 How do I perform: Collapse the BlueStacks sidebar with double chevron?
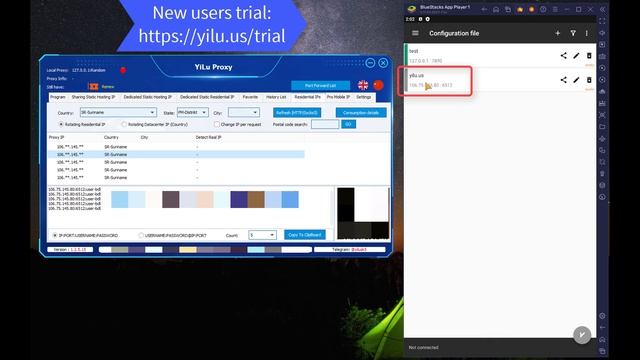pyautogui.click(x=602, y=9)
